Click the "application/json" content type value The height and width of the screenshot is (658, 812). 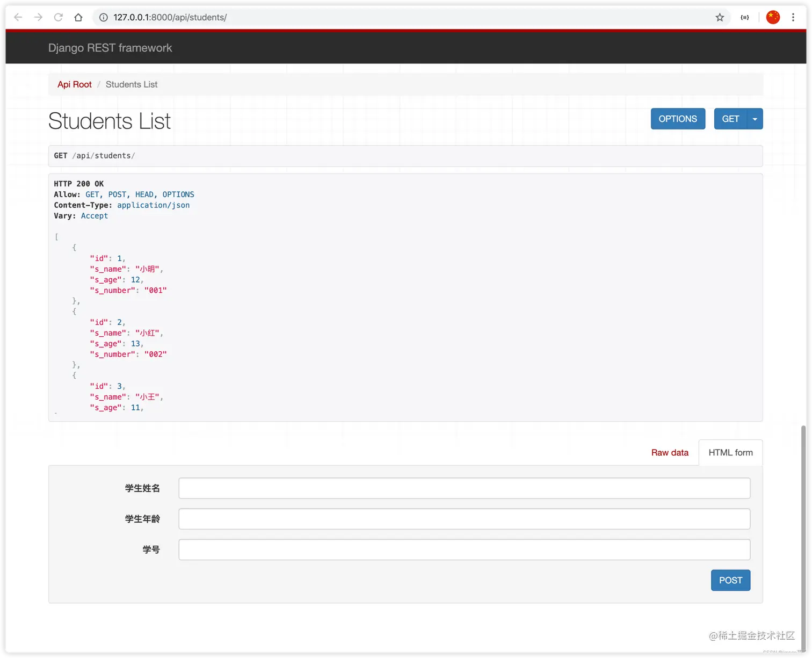154,205
